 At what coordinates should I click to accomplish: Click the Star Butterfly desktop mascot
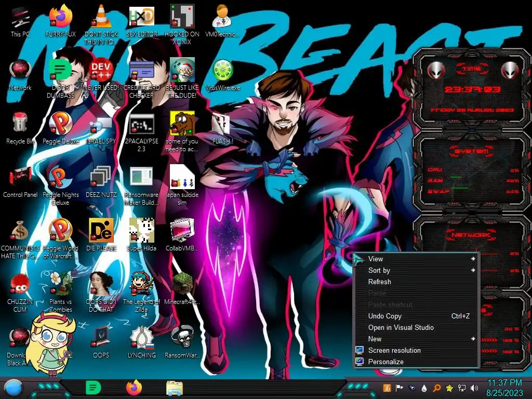pos(50,343)
